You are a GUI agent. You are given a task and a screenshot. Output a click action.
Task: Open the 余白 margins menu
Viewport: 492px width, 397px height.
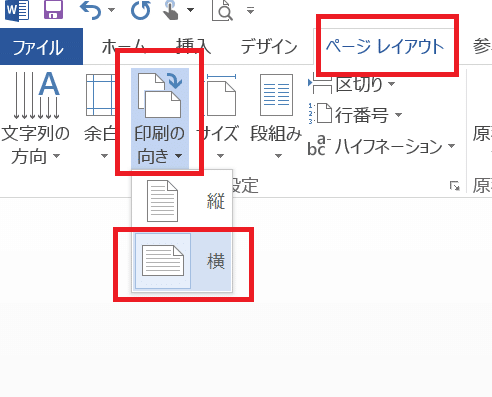point(100,117)
